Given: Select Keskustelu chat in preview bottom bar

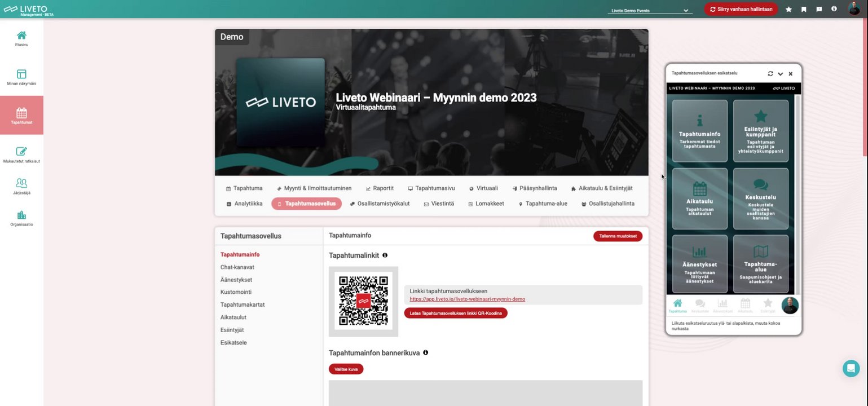Looking at the screenshot, I should (700, 306).
